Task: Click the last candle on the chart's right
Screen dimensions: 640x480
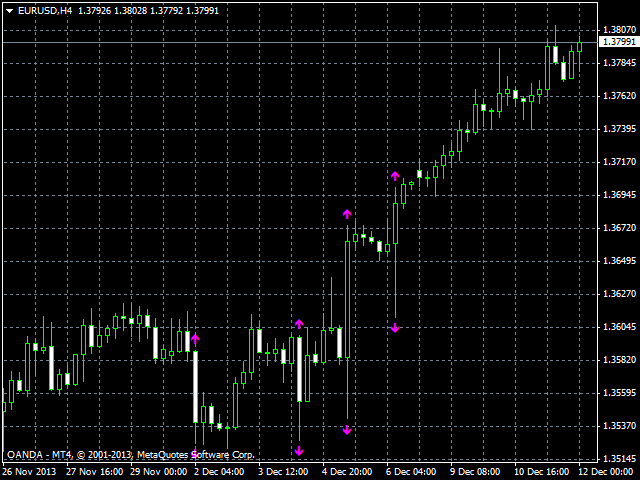Action: (x=579, y=44)
